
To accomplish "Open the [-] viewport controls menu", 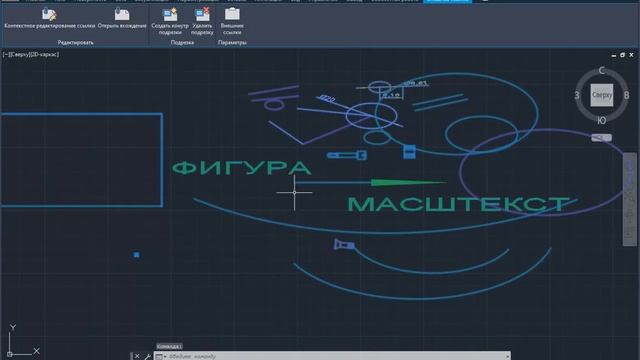I will 6,54.
